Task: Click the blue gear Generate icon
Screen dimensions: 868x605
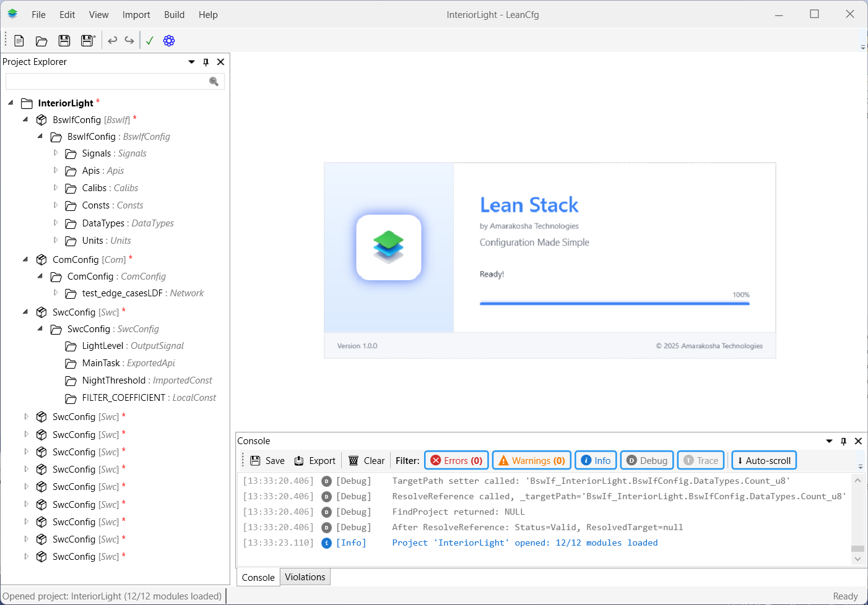Action: click(x=169, y=41)
